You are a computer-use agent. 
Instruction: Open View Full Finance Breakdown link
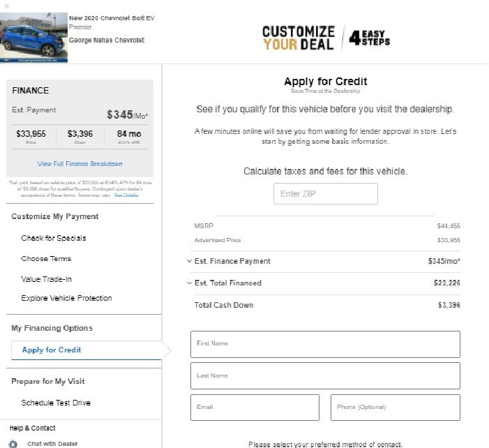coord(80,164)
